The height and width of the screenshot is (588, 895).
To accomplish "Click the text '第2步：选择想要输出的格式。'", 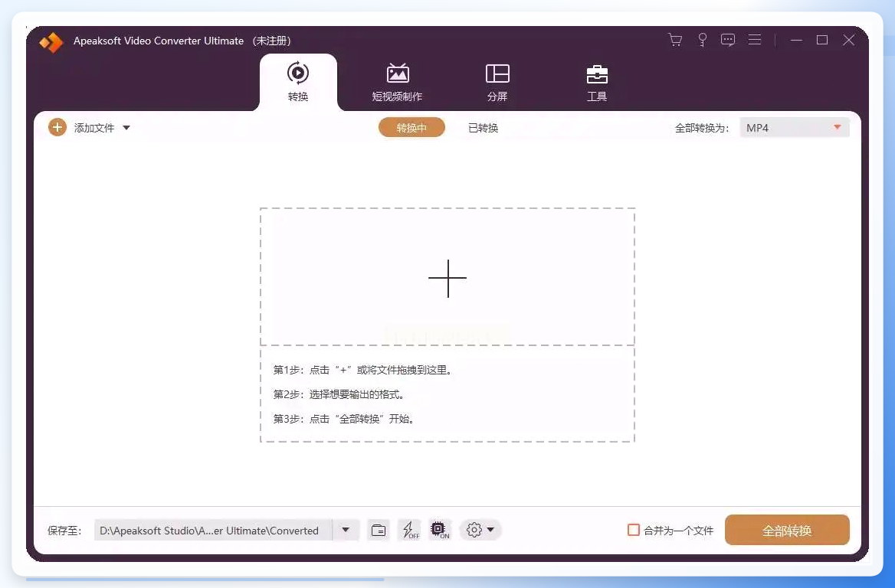I will [x=339, y=394].
